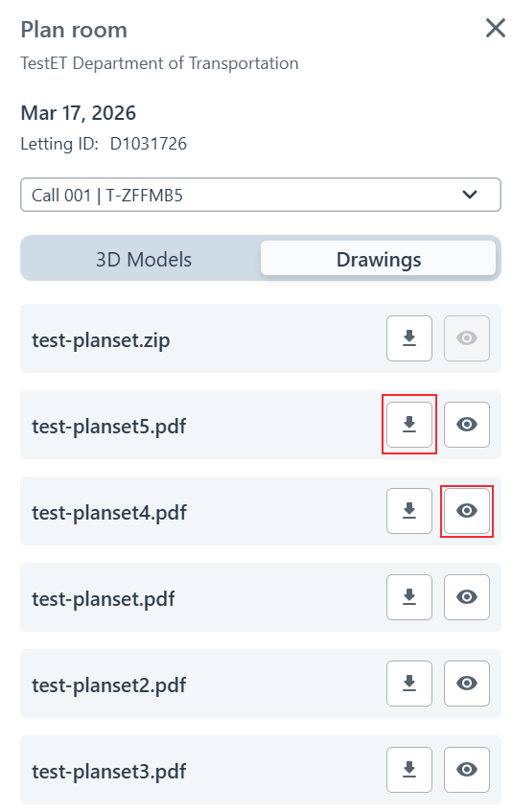Download test-planset.pdf file
512x812 pixels.
[409, 597]
